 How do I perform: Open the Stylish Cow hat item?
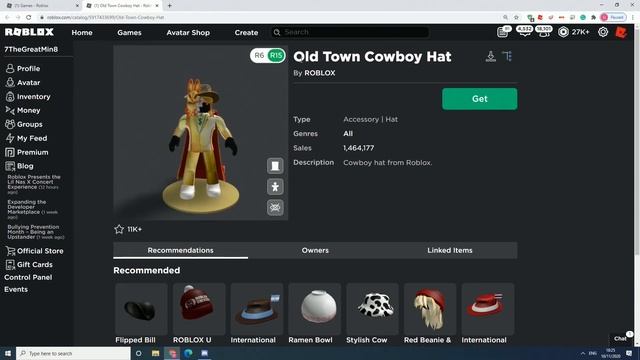click(372, 314)
